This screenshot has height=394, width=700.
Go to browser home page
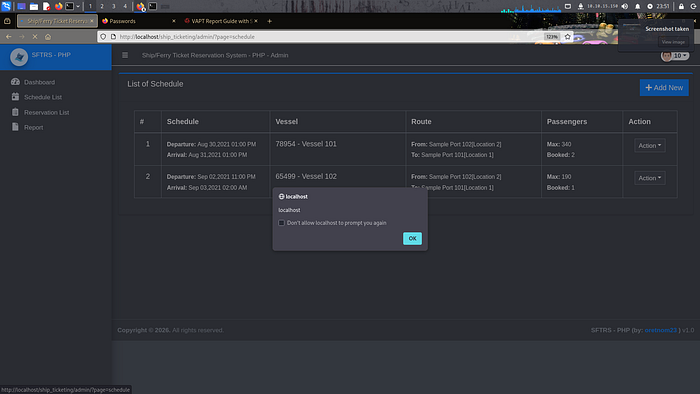tap(48, 37)
